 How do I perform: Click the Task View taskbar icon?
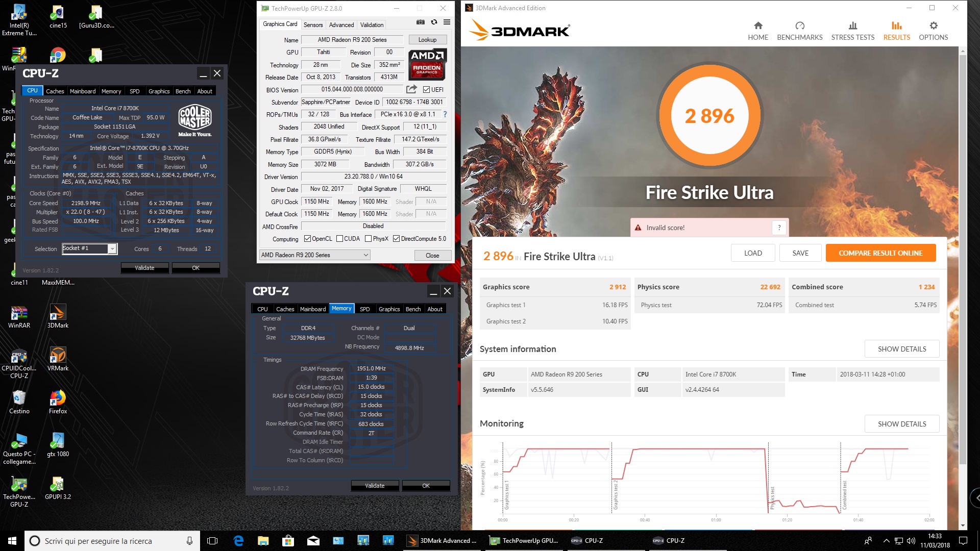pyautogui.click(x=213, y=541)
